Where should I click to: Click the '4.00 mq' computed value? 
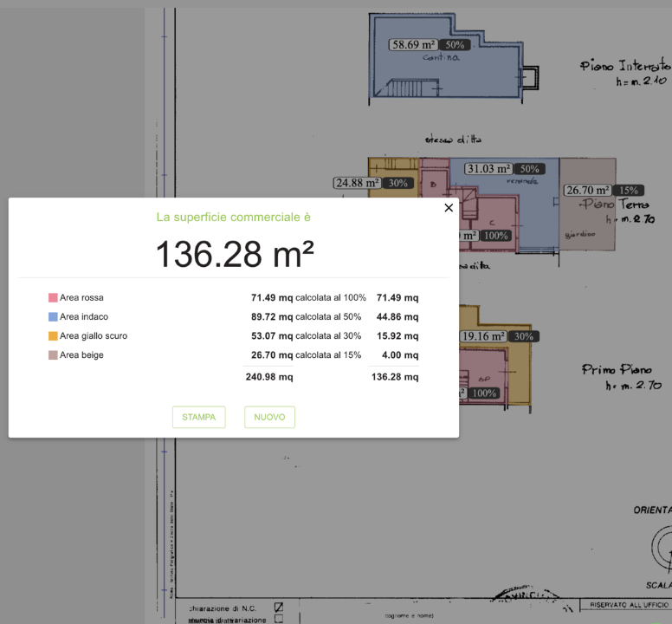coord(400,355)
